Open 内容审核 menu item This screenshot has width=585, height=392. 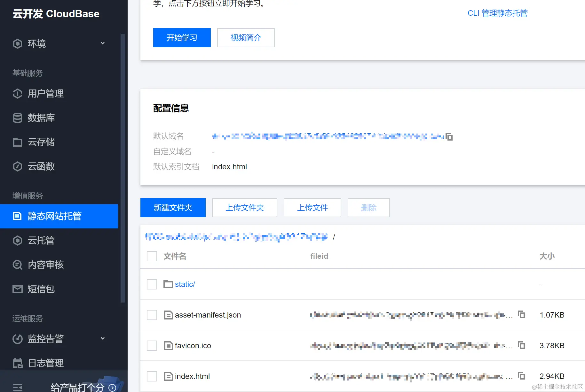pos(59,265)
